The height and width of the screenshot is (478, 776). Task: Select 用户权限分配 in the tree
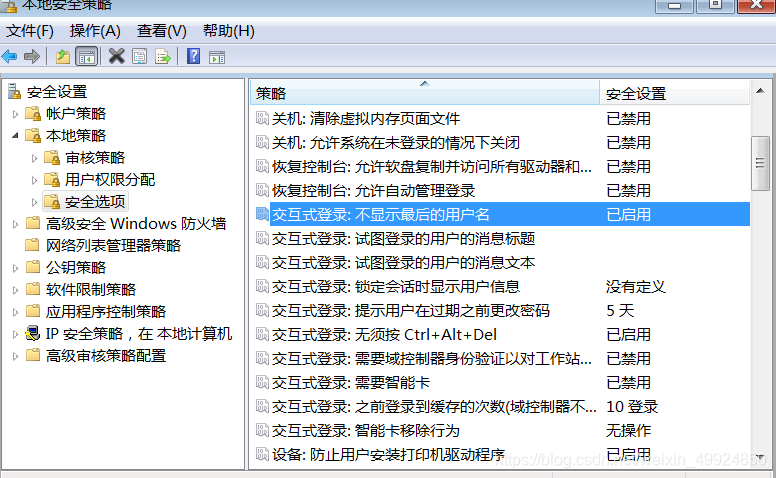point(110,180)
